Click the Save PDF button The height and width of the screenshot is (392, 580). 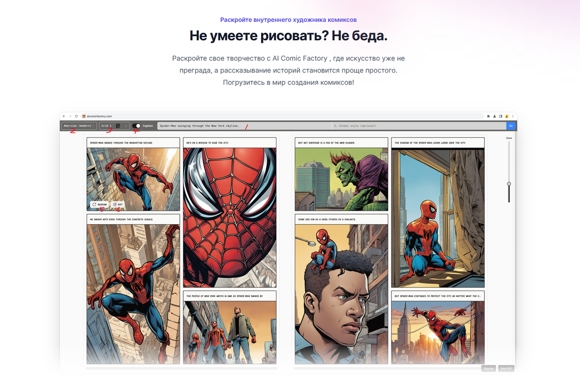tap(506, 368)
